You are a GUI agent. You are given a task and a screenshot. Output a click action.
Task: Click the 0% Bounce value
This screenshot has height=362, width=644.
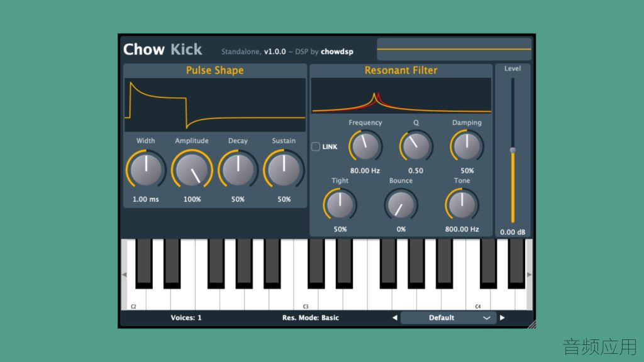[401, 229]
